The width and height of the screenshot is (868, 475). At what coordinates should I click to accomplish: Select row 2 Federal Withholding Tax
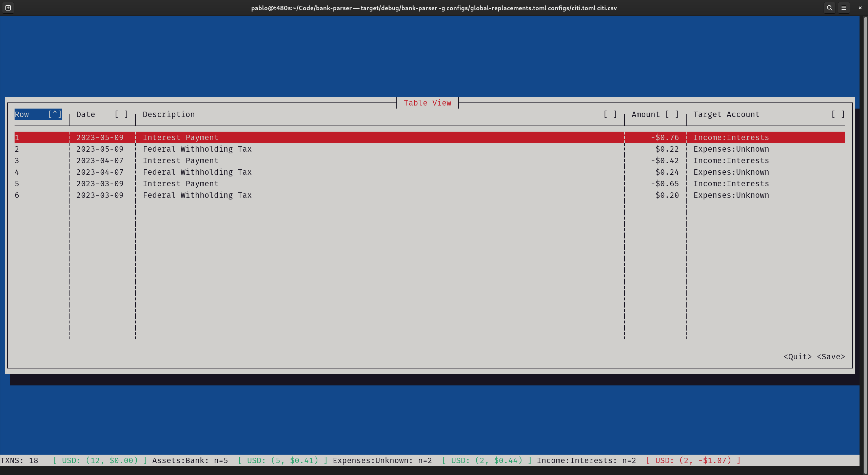197,149
